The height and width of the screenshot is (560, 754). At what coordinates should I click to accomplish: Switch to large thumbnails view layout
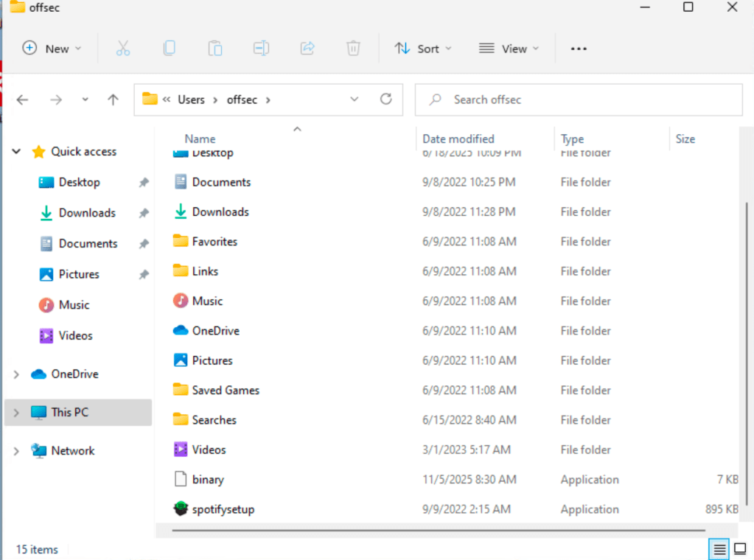coord(740,549)
